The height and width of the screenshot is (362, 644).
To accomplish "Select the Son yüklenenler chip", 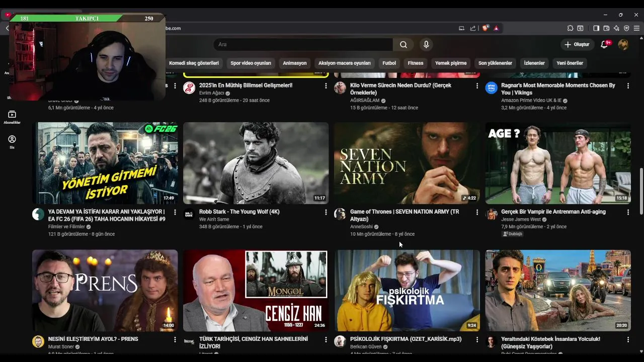I will click(495, 63).
